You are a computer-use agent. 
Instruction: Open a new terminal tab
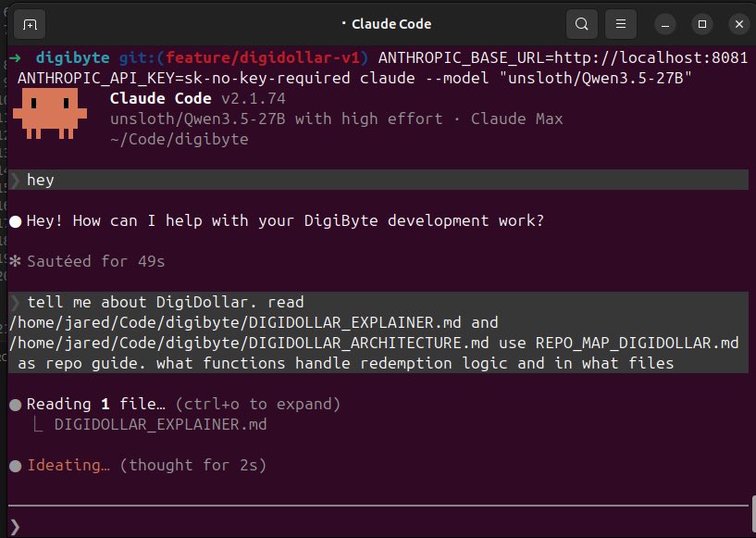pyautogui.click(x=30, y=24)
